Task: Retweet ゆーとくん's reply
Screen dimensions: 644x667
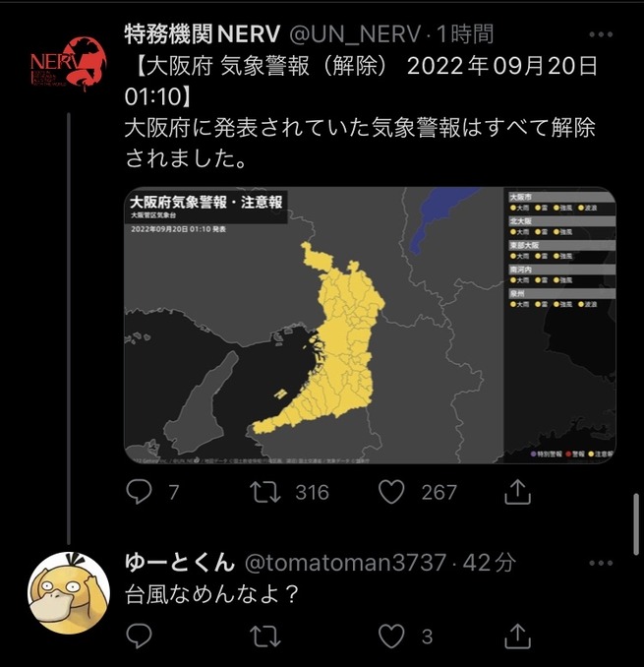Action: tap(265, 636)
